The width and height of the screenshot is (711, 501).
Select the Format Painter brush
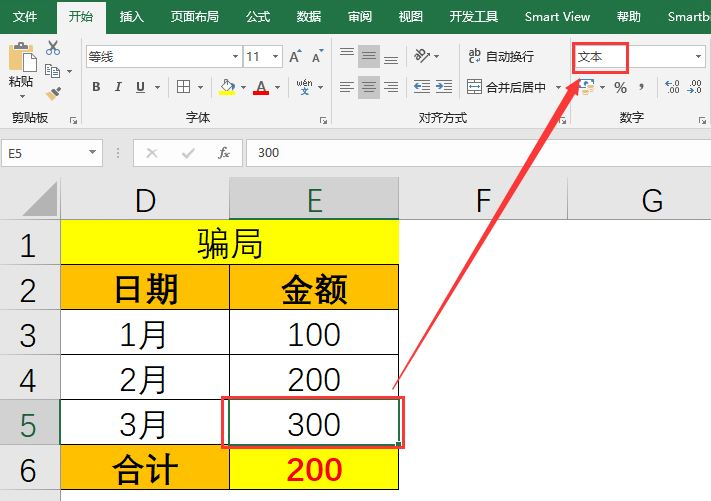pyautogui.click(x=53, y=93)
